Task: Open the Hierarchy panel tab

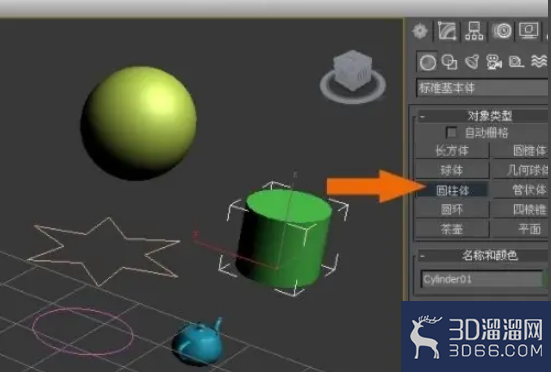Action: pyautogui.click(x=474, y=31)
